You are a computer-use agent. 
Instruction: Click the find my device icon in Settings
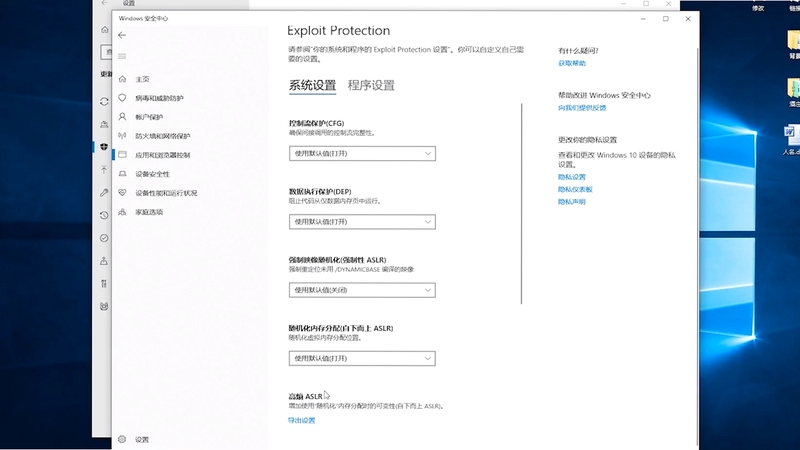coord(104,261)
